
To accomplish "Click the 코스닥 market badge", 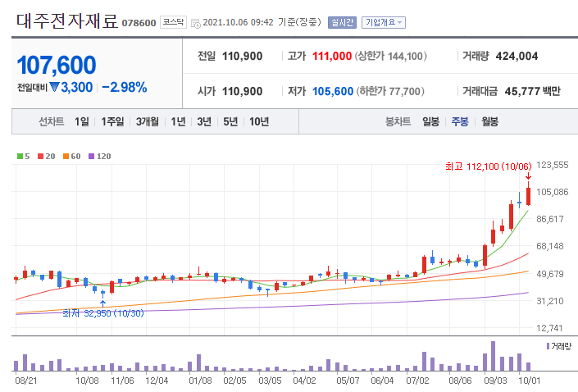I will coord(173,22).
